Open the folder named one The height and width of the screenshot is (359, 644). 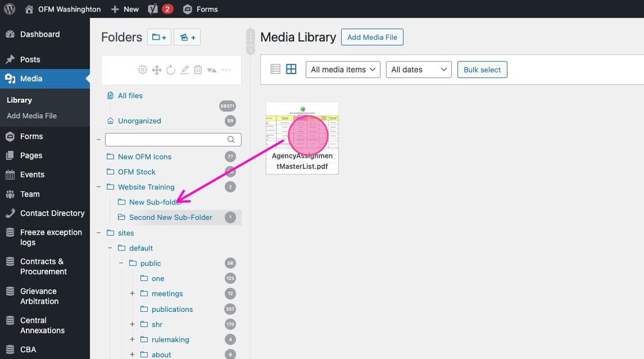[x=158, y=279]
